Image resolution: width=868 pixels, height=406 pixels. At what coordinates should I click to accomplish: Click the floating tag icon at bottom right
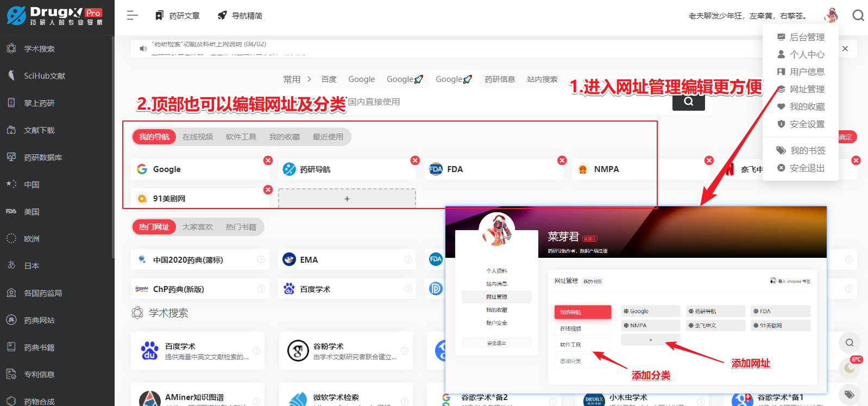[x=850, y=394]
